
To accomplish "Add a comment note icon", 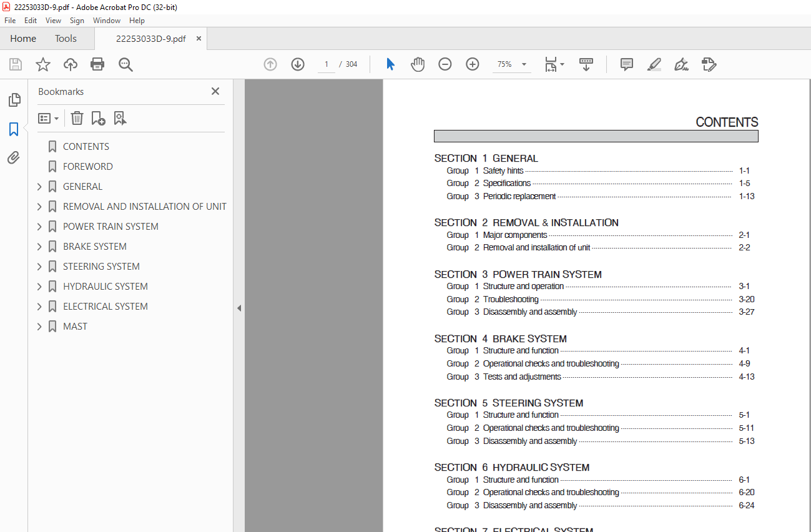I will pos(627,64).
